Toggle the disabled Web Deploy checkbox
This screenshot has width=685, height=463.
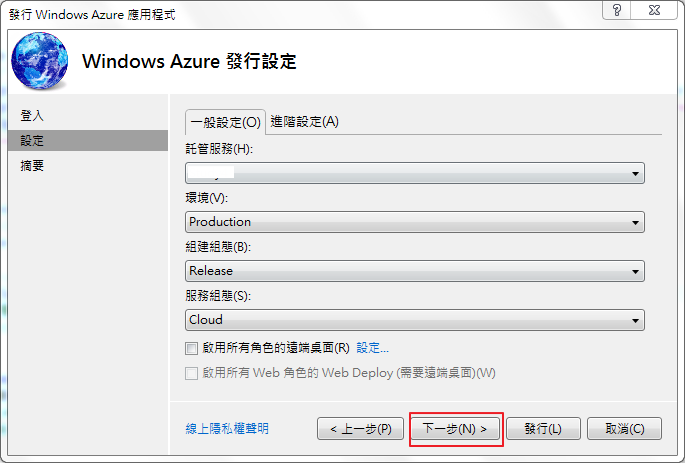click(191, 373)
